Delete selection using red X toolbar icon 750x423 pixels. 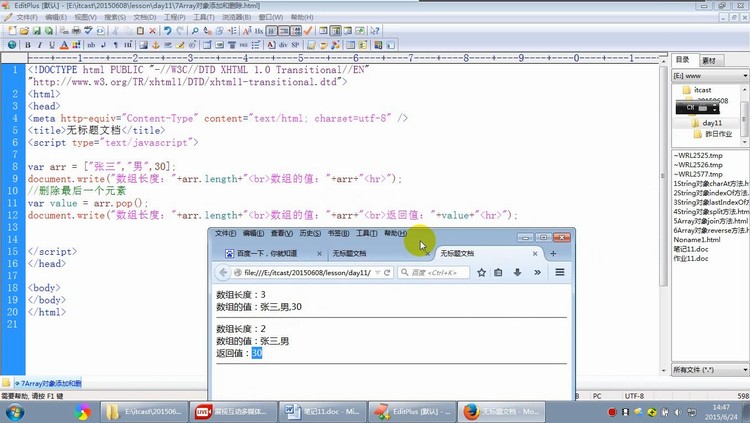153,31
